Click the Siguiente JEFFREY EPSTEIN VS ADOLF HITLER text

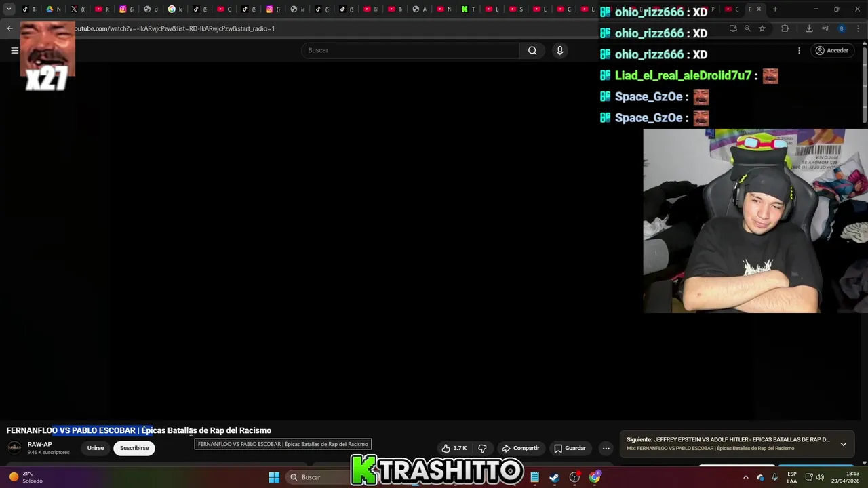728,440
